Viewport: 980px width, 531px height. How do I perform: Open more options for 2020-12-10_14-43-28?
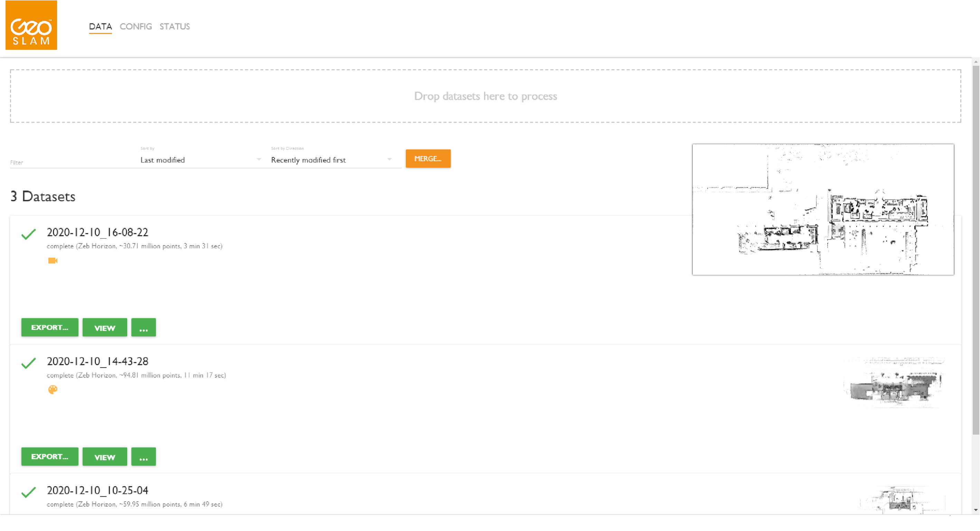point(143,457)
